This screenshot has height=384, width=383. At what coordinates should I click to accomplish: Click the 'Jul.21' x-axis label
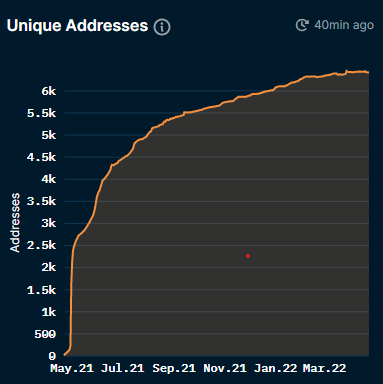coord(122,368)
